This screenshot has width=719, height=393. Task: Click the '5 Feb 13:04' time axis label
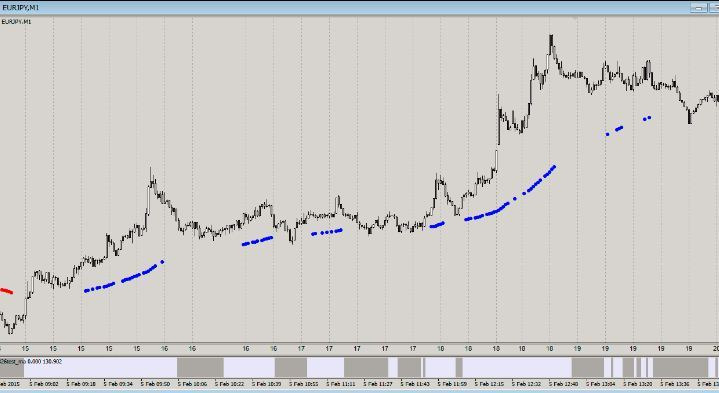click(602, 383)
